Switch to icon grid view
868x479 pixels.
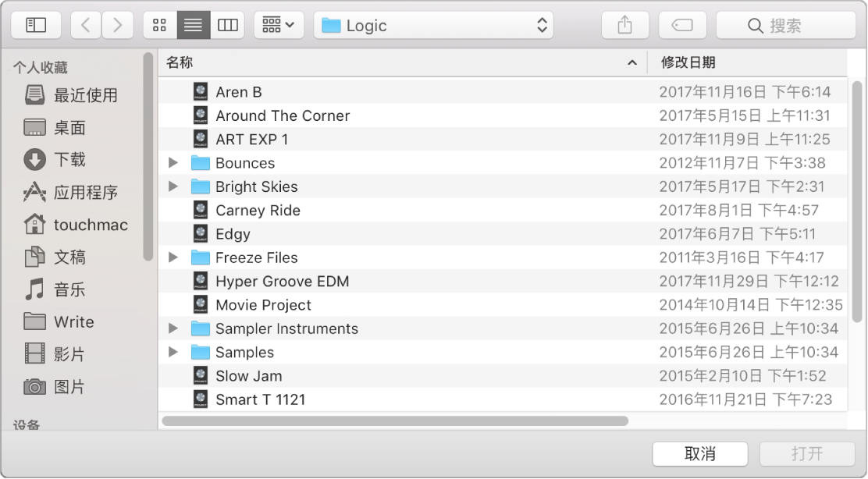coord(159,25)
